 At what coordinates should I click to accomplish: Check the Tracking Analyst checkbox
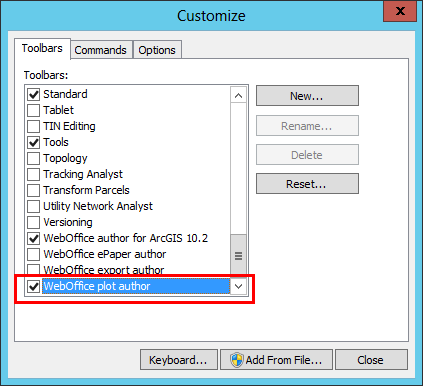click(33, 174)
